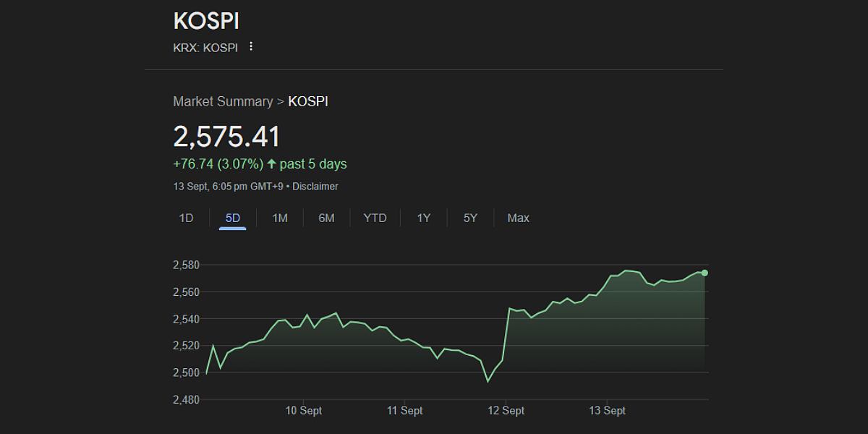Click the 2,580 y-axis label
This screenshot has width=868, height=434.
point(186,265)
